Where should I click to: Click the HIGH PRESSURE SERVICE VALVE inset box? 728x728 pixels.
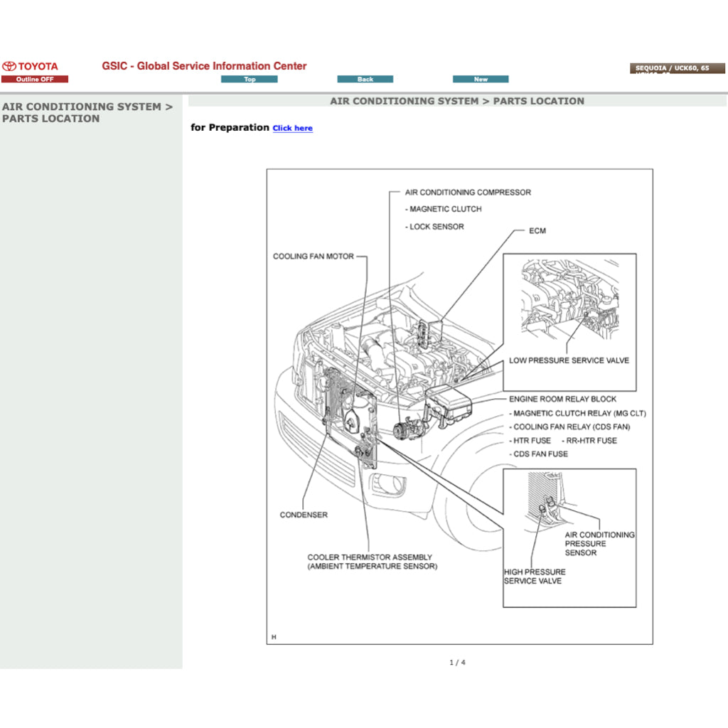click(x=569, y=537)
